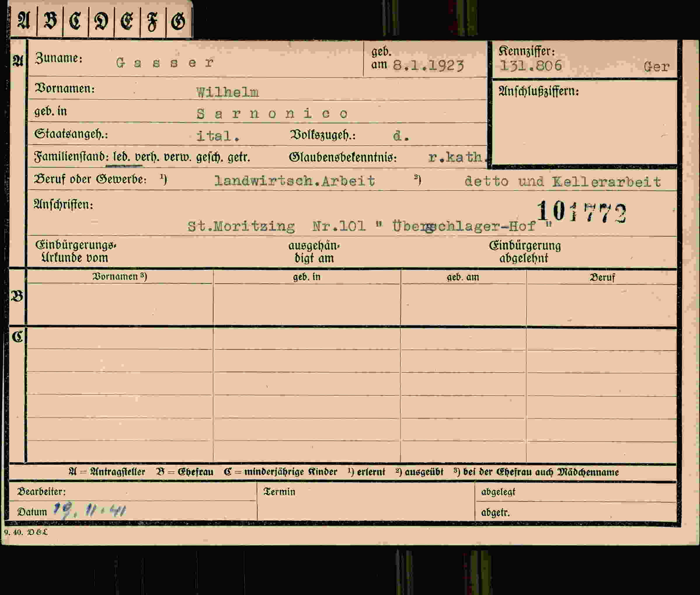Click the 'Ger' abbreviation beside Kennziffer

[x=657, y=67]
